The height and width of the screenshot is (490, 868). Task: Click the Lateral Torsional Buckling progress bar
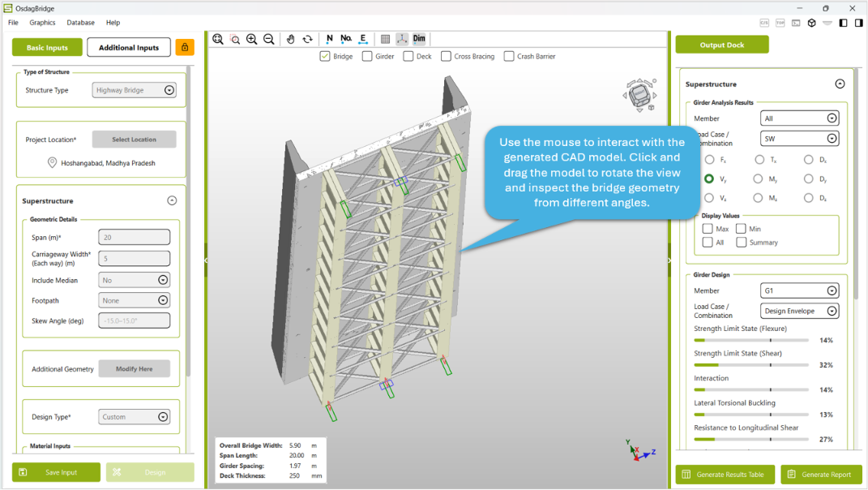[x=751, y=415]
